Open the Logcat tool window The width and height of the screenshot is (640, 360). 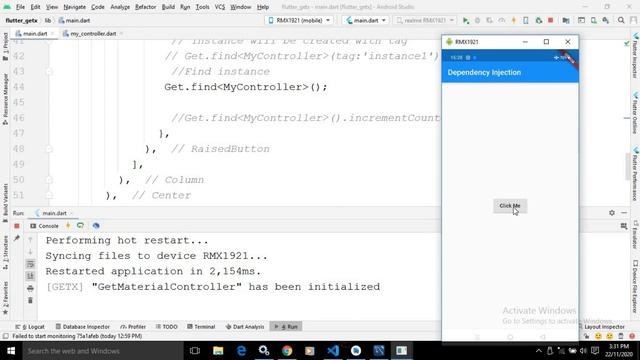tap(30, 327)
